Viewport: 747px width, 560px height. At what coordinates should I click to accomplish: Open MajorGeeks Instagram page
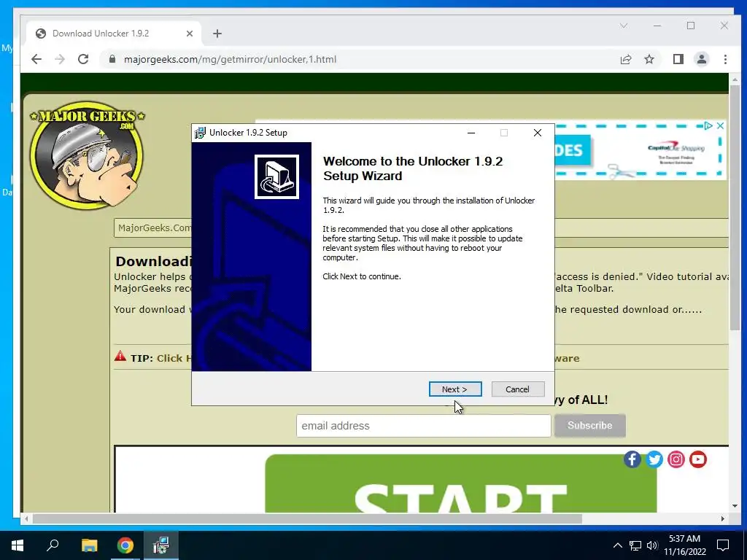pyautogui.click(x=676, y=459)
